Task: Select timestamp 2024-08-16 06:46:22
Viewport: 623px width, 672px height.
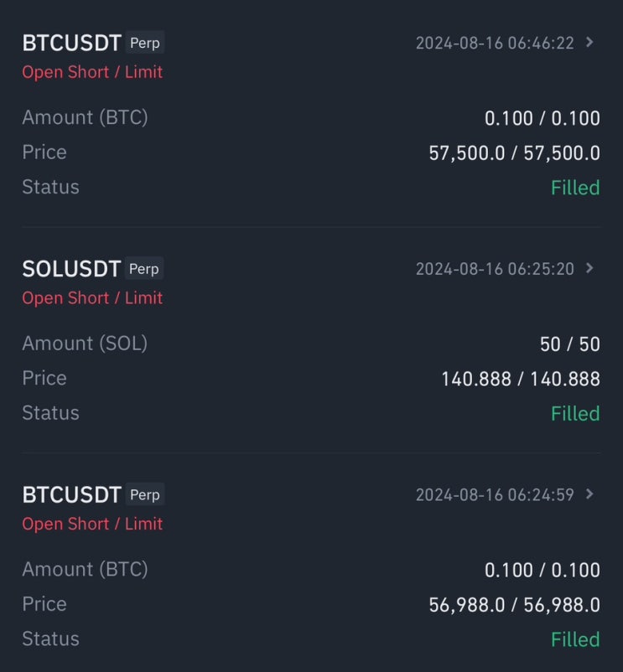Action: (x=495, y=43)
